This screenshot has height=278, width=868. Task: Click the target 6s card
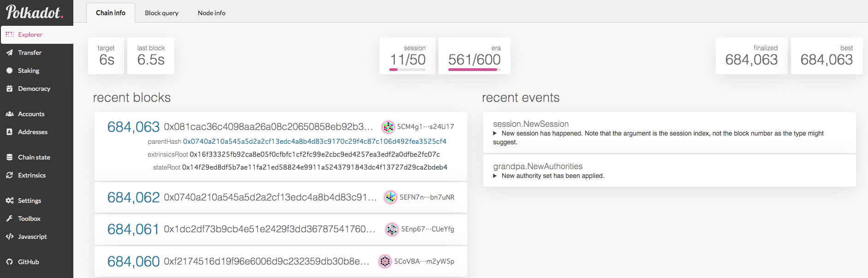(x=106, y=56)
